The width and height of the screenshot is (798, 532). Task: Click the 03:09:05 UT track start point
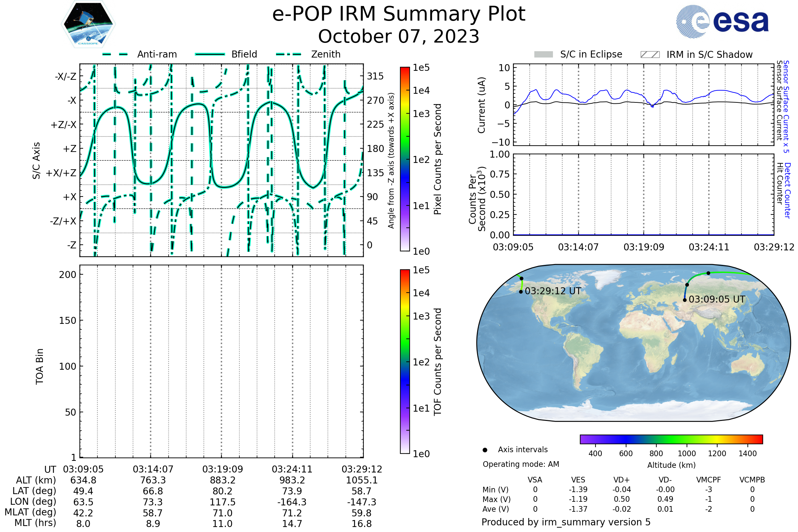point(685,300)
